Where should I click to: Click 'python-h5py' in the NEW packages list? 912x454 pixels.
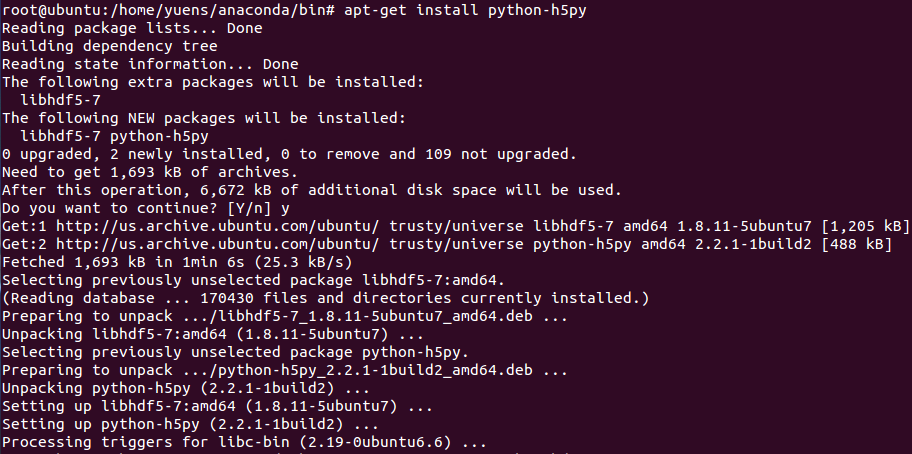tap(159, 136)
